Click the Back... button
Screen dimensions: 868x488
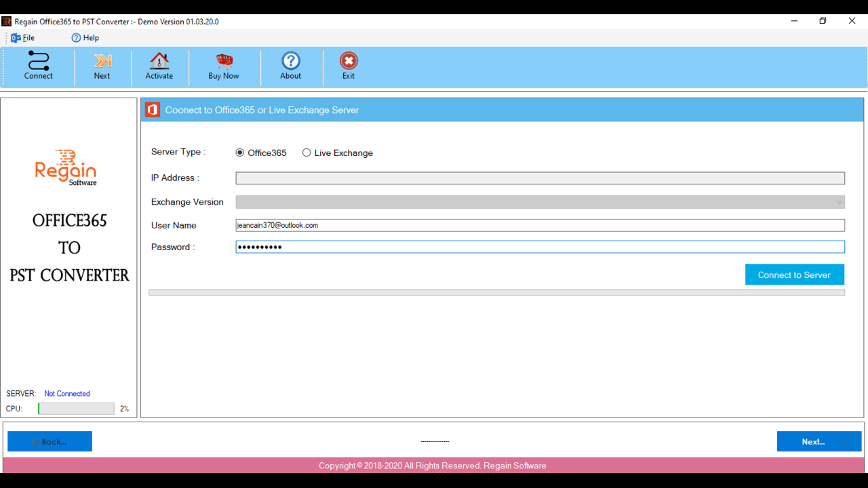click(50, 441)
